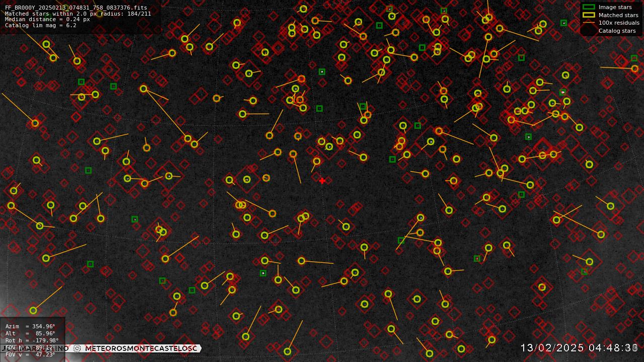Click the yellow Matched stars legend box

[589, 15]
